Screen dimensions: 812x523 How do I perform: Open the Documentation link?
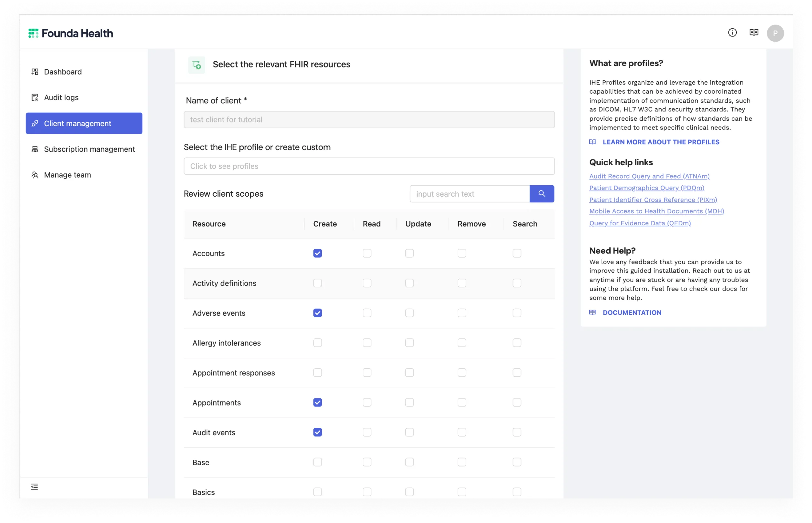point(632,313)
